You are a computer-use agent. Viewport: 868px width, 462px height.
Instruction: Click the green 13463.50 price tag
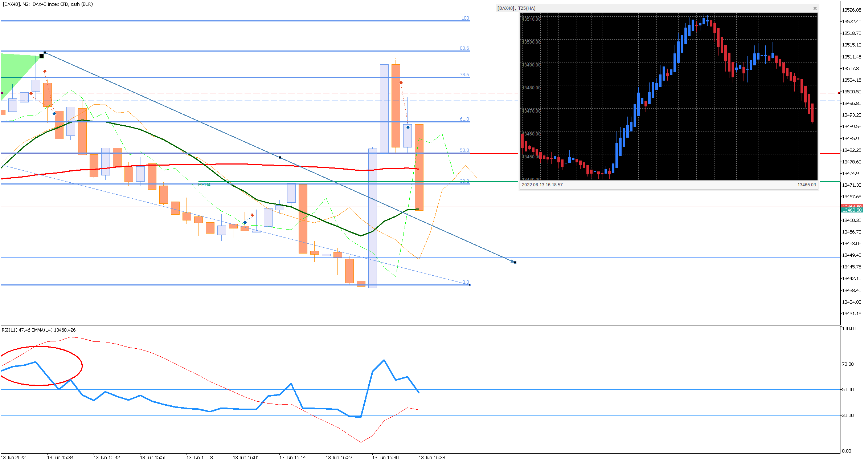[851, 210]
